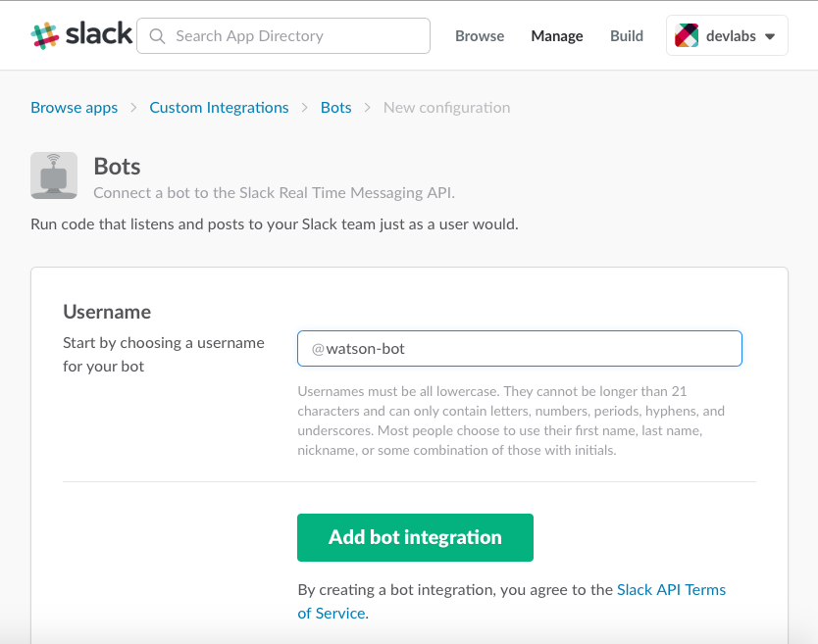Image resolution: width=818 pixels, height=644 pixels.
Task: Go to Browse apps breadcrumb
Action: [75, 108]
